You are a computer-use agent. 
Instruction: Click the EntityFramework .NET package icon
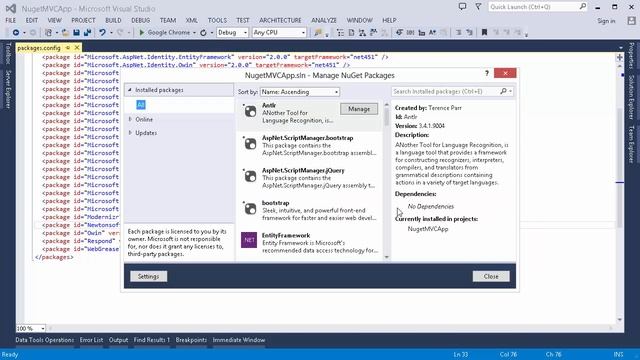(249, 240)
